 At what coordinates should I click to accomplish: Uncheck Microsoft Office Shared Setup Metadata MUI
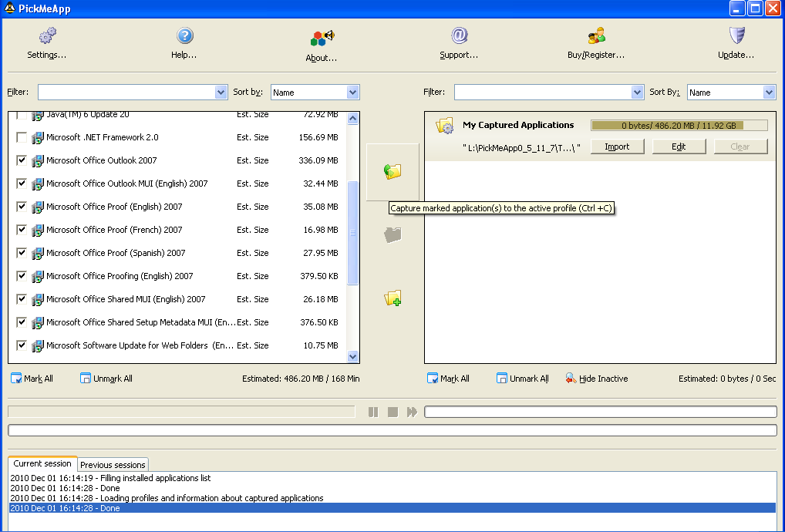tap(22, 322)
